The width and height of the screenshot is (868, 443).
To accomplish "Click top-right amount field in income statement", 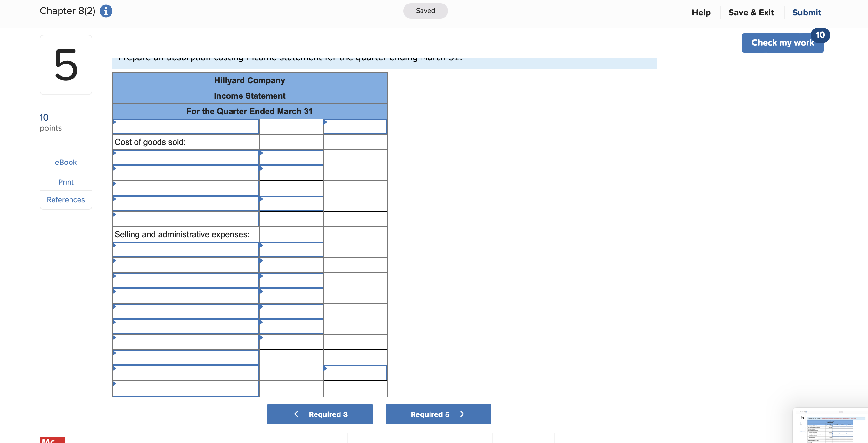I will coord(355,127).
